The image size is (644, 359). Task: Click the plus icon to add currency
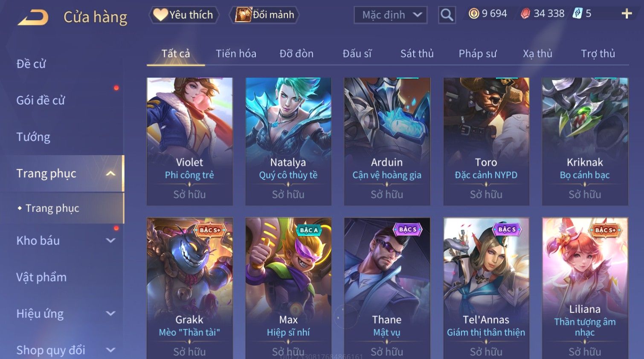tap(627, 14)
